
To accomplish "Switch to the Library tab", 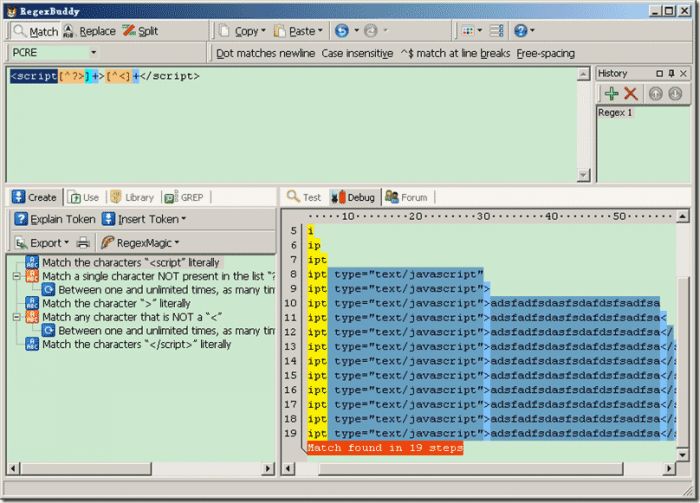I will pos(132,197).
